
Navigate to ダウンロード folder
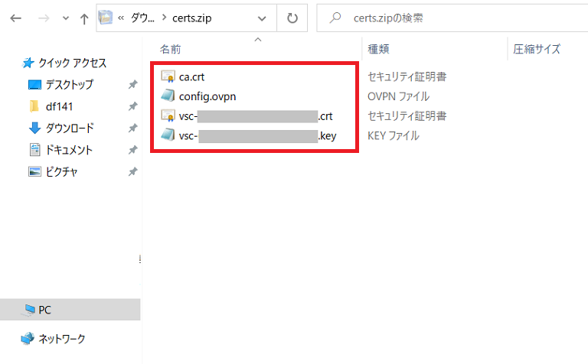point(70,128)
